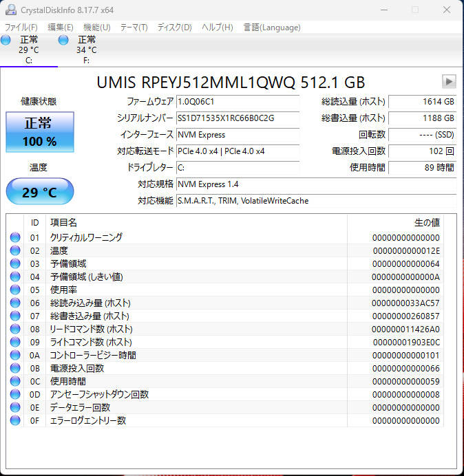Click the firmware field 1.0Q06C1
This screenshot has height=476, width=464.
click(x=238, y=102)
